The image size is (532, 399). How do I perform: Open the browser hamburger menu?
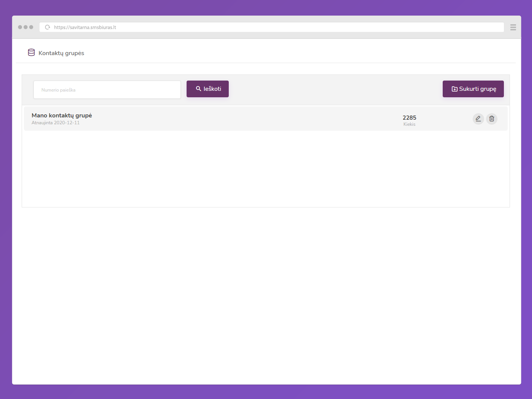point(513,27)
